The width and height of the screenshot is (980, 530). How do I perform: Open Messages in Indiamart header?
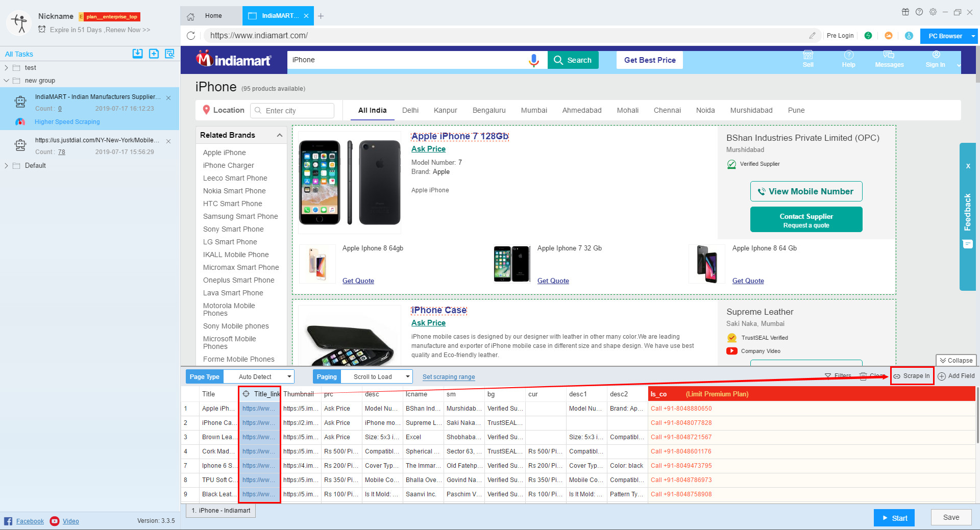(889, 59)
